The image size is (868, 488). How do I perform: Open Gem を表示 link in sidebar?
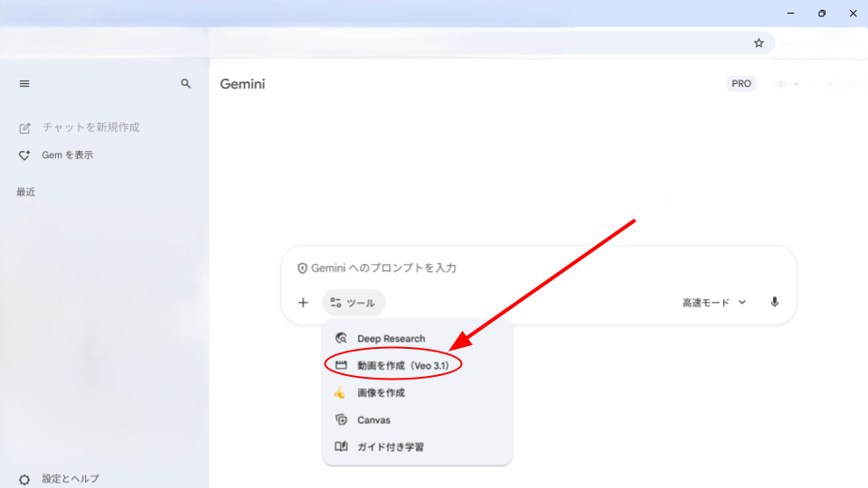click(67, 155)
